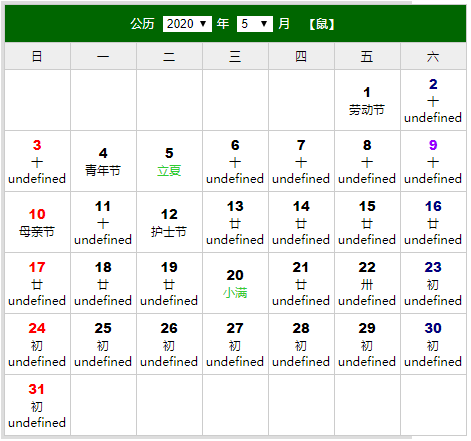
Task: Click the 六 weekday header
Action: click(x=433, y=56)
